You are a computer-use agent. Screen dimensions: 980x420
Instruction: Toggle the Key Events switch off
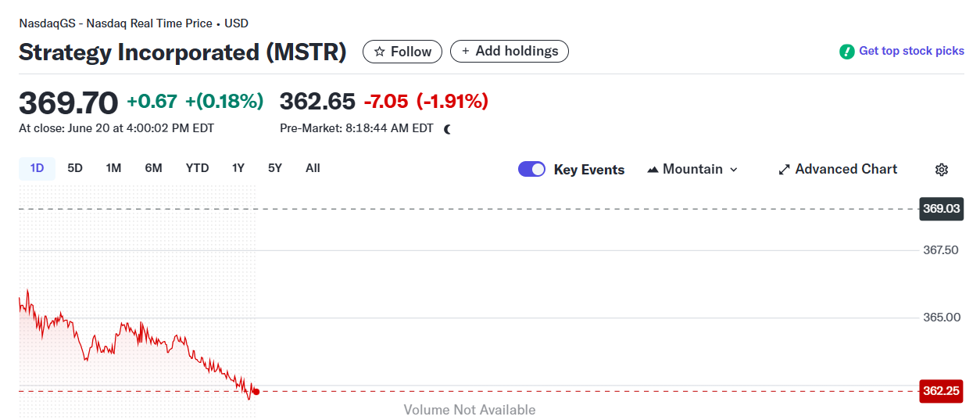531,170
